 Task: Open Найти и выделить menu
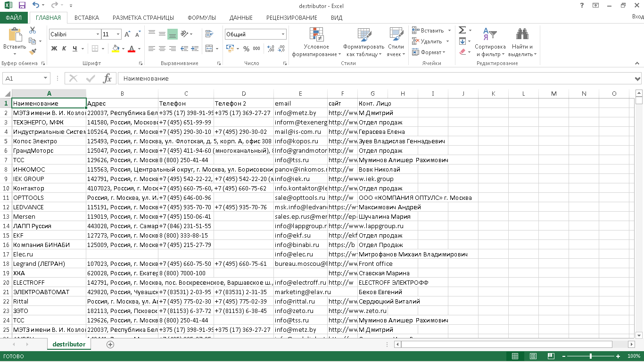[x=522, y=42]
